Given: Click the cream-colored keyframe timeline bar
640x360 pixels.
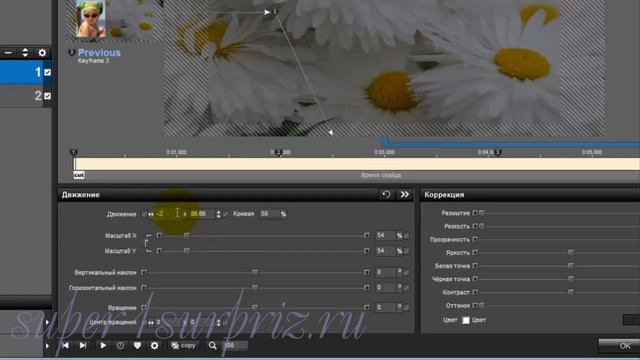Looking at the screenshot, I should pyautogui.click(x=356, y=164).
